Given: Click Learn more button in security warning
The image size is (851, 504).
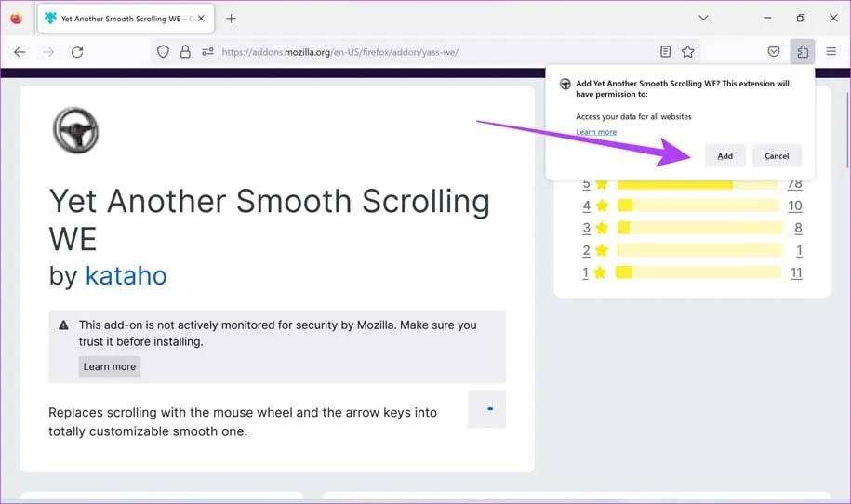Looking at the screenshot, I should click(110, 366).
